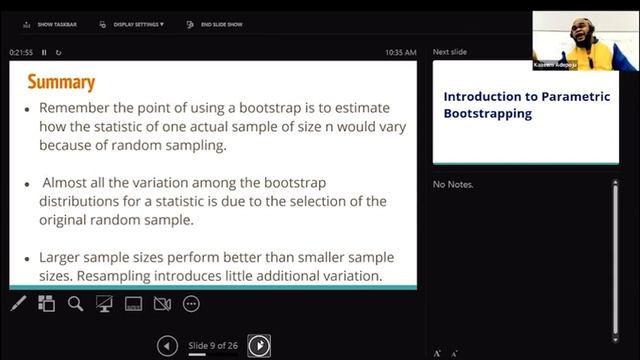Click the Display Settings icon

click(102, 24)
